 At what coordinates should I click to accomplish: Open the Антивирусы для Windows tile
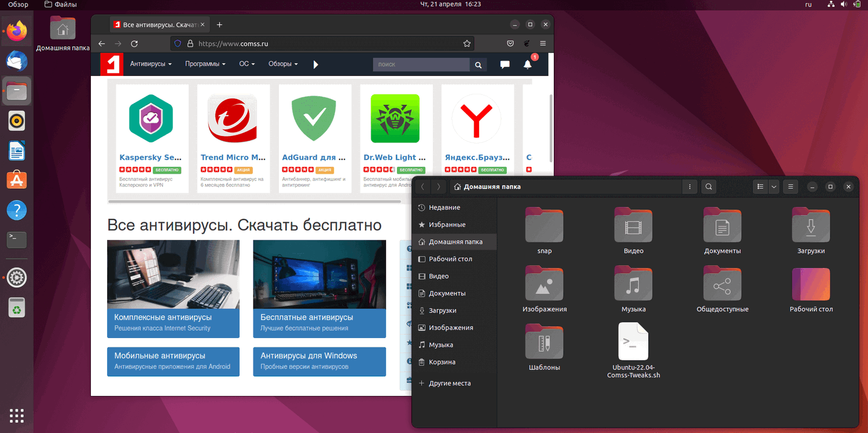pos(319,362)
